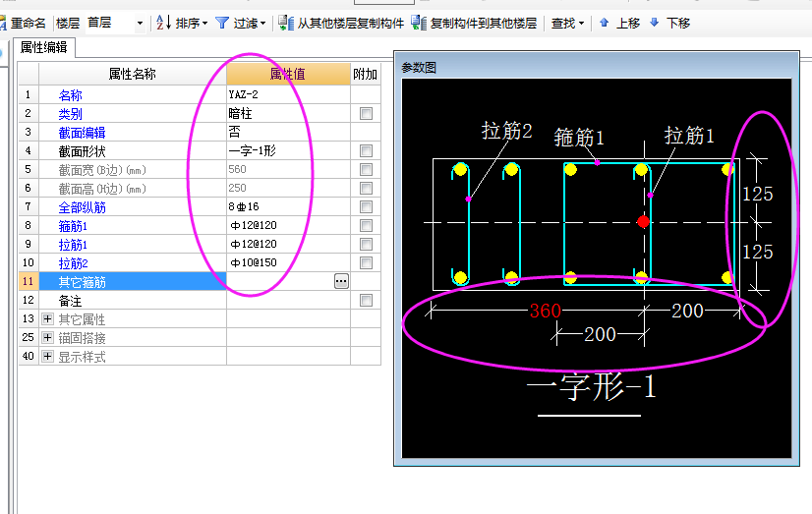812x514 pixels.
Task: Toggle the 截面形状 附加 checkbox
Action: tap(366, 150)
